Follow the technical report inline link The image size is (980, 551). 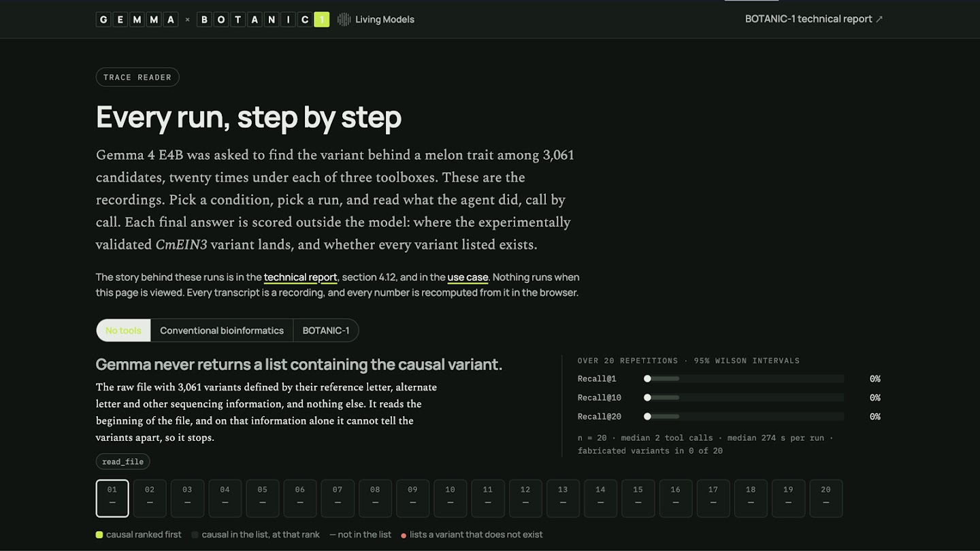[300, 278]
